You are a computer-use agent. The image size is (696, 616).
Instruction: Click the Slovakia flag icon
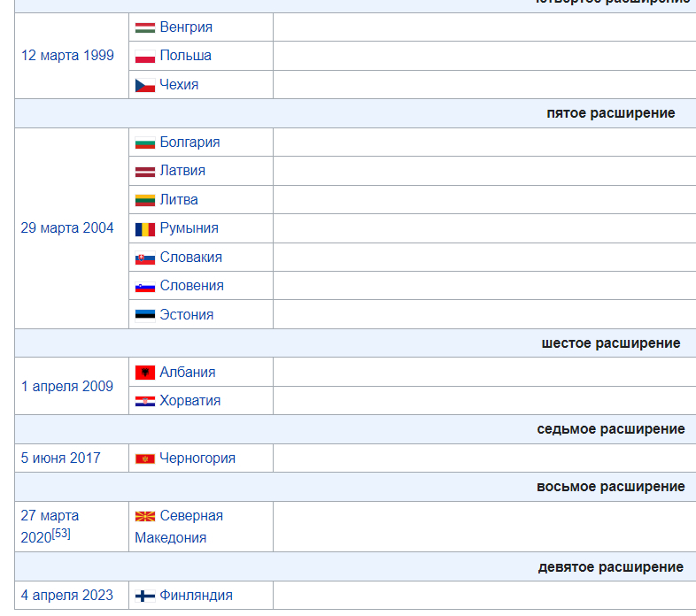coord(145,258)
